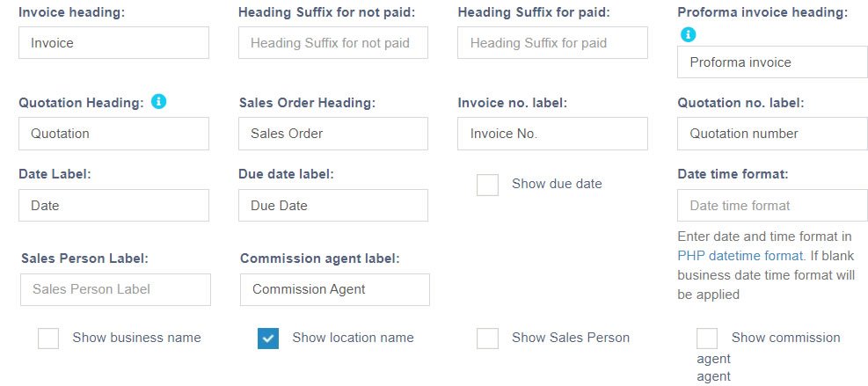Enable the Show commission agent checkbox
868x386 pixels.
(x=707, y=339)
